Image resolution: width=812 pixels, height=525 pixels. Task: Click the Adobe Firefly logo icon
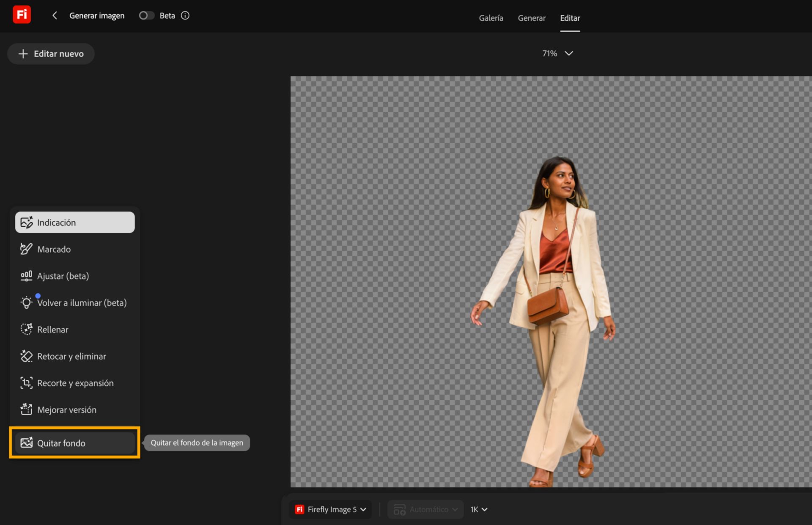22,15
